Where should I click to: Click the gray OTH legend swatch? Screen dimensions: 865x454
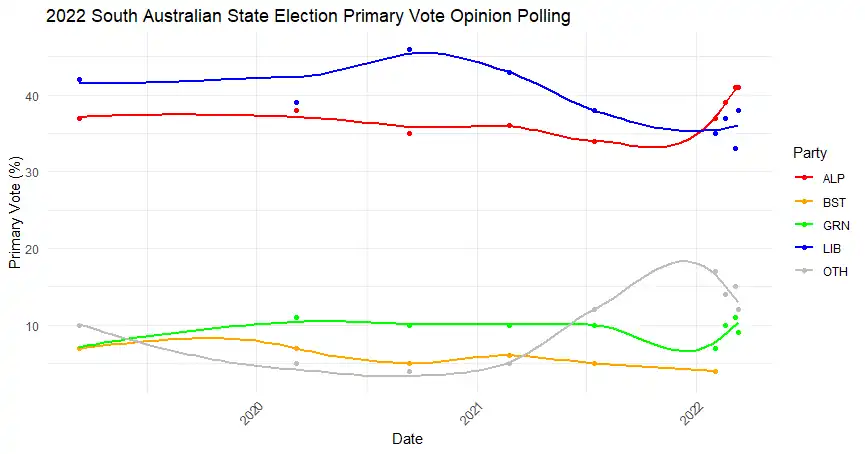coord(802,271)
